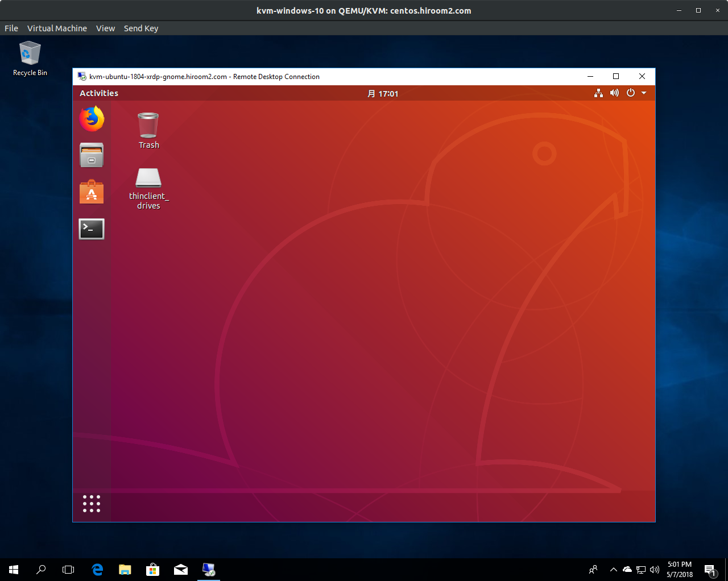The width and height of the screenshot is (728, 581).
Task: Click the Ubuntu network status icon
Action: 598,93
